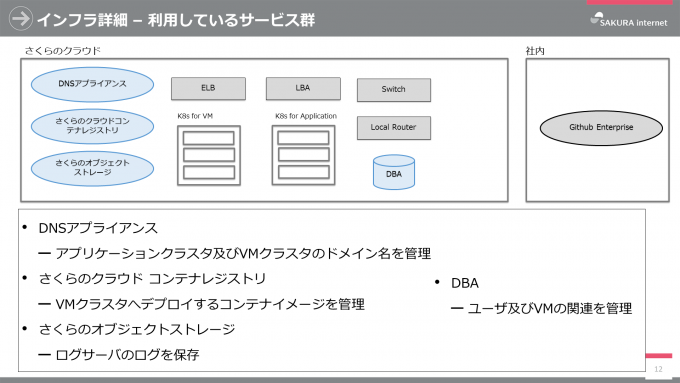Click the arrow circle icon in header
Screen dimensions: 680x383
[x=20, y=19]
